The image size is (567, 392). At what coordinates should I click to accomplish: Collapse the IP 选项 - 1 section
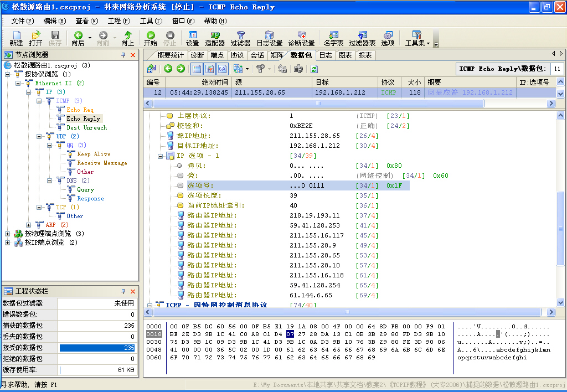coord(160,156)
